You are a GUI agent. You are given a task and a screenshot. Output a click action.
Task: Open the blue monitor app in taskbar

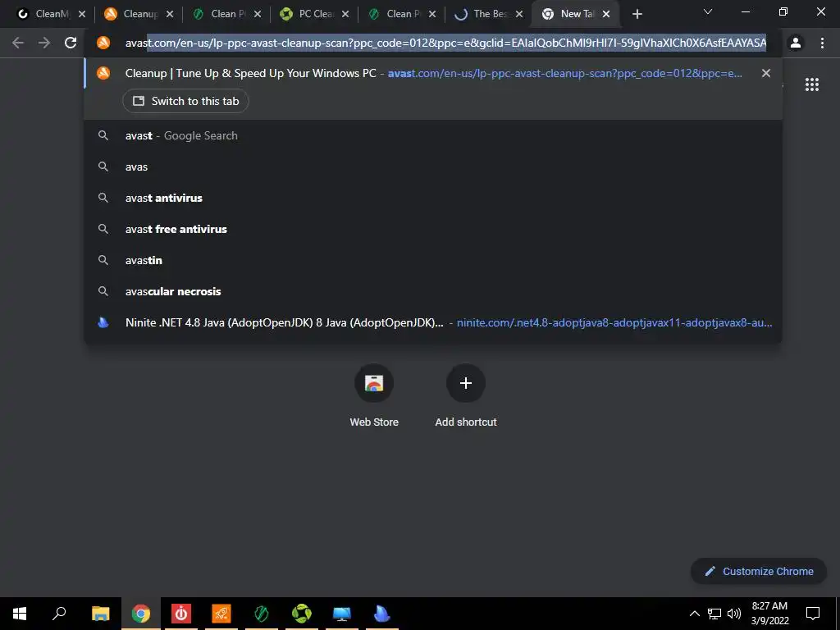click(x=342, y=614)
